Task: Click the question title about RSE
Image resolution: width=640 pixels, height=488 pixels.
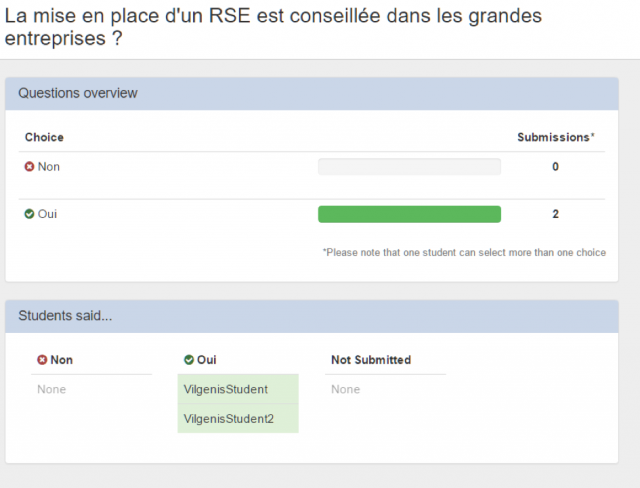Action: point(273,27)
